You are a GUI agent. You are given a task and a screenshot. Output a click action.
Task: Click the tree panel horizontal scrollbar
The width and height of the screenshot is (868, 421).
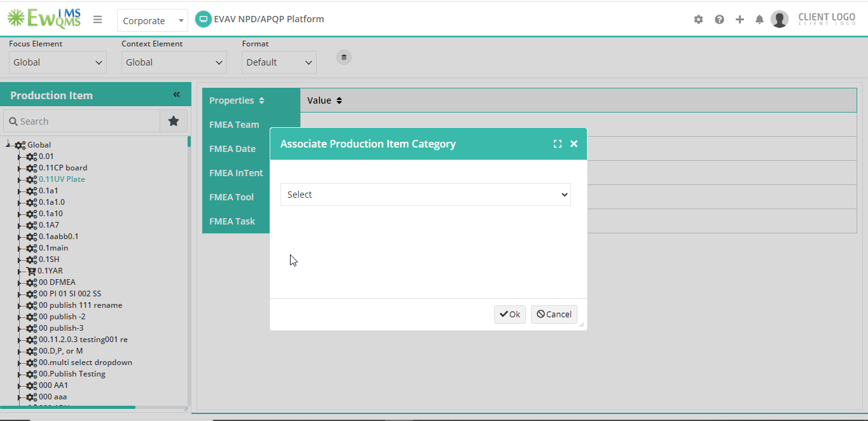point(67,407)
